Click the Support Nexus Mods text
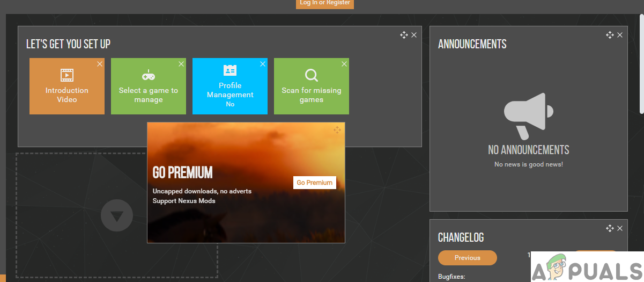Image resolution: width=644 pixels, height=282 pixels. (x=184, y=201)
